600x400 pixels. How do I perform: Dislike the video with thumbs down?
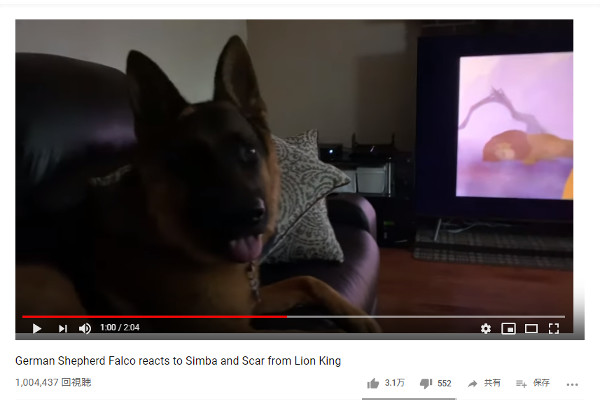426,383
